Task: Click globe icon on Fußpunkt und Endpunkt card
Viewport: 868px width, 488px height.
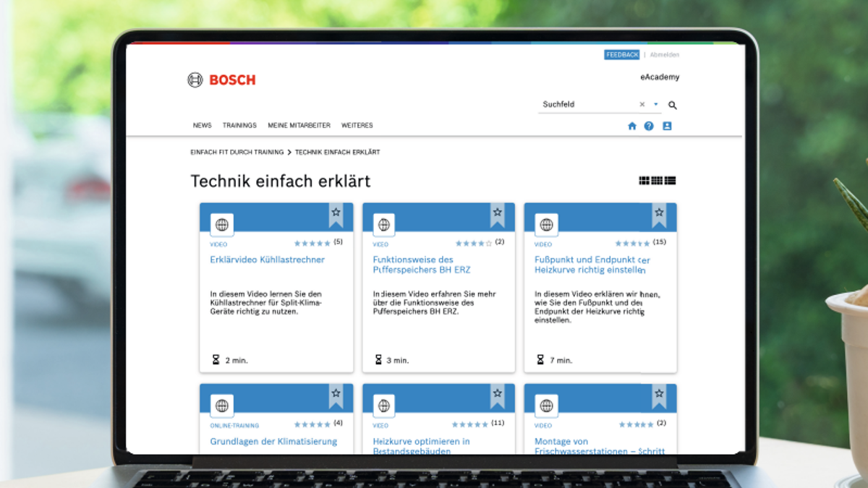Action: (546, 225)
